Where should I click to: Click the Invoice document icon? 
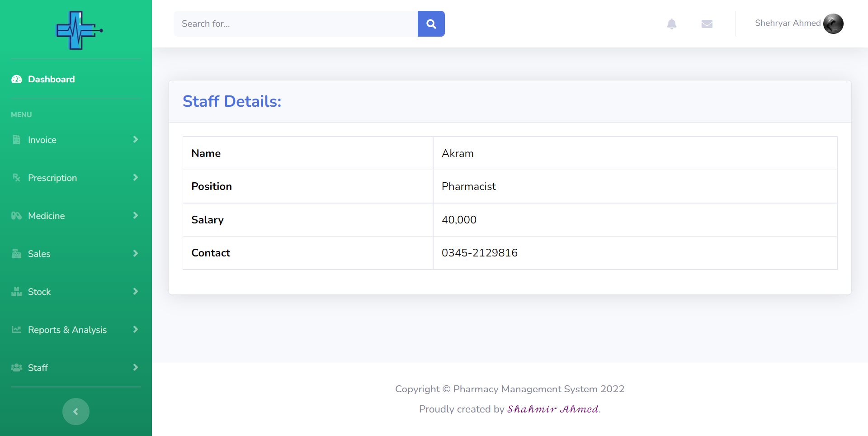17,140
